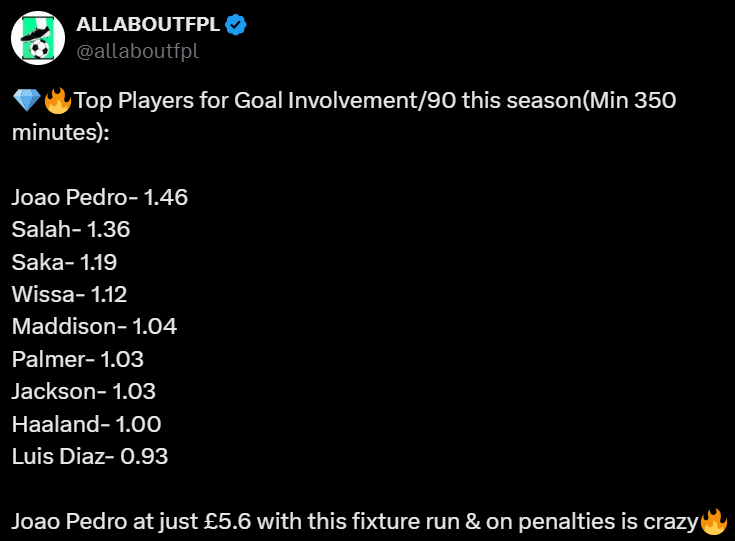The image size is (735, 541).
Task: Click the Salah- 1.36 line
Action: coord(71,230)
